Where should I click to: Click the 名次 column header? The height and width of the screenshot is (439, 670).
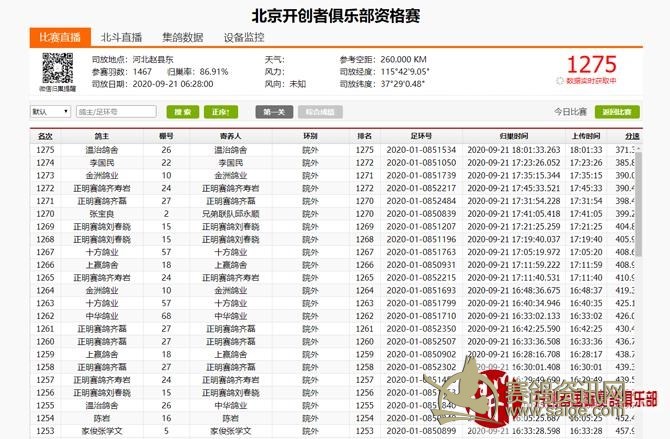pos(45,135)
